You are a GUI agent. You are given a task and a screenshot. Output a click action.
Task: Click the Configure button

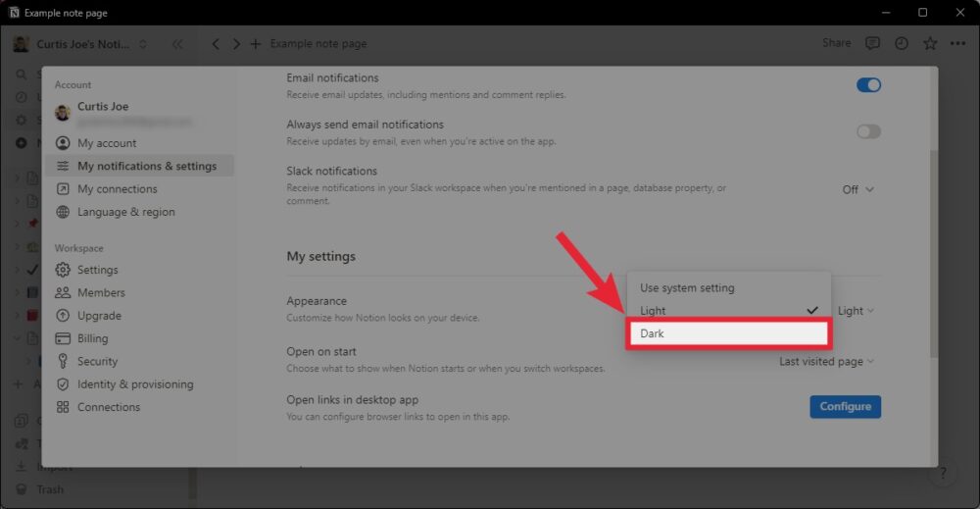pos(845,406)
